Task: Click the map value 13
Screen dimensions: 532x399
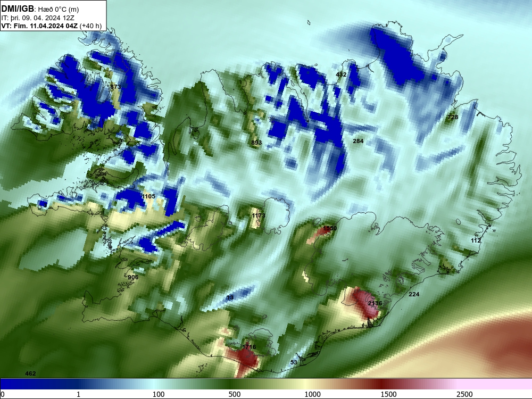Action: pos(230,297)
